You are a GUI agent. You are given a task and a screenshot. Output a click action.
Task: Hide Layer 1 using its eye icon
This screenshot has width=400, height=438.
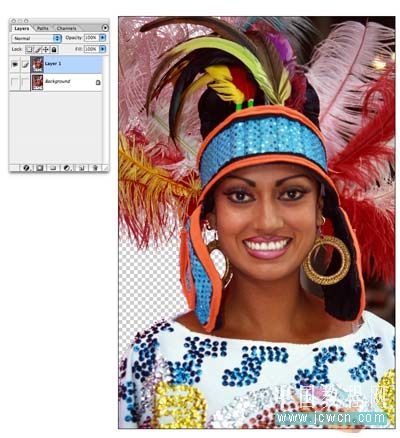pos(15,65)
